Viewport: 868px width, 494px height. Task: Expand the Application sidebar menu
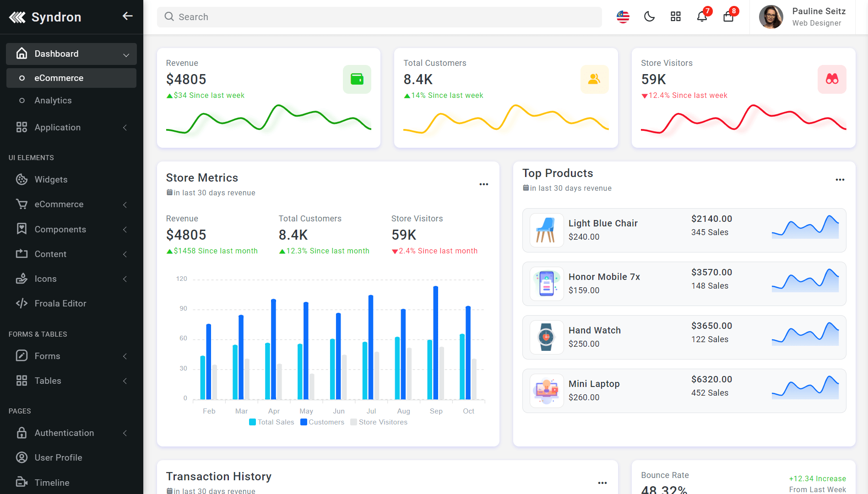coord(71,128)
